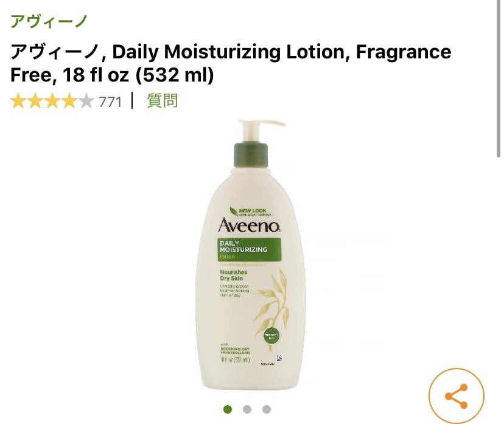Viewport: 504px width, 424px height.
Task: Open the 771 reviews count
Action: [110, 102]
